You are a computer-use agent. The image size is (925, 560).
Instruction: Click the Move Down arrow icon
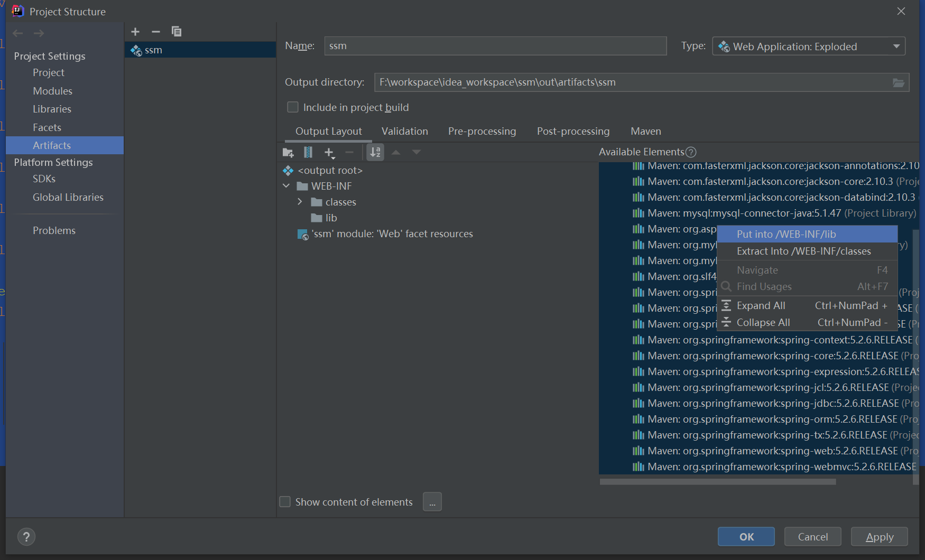coord(417,152)
